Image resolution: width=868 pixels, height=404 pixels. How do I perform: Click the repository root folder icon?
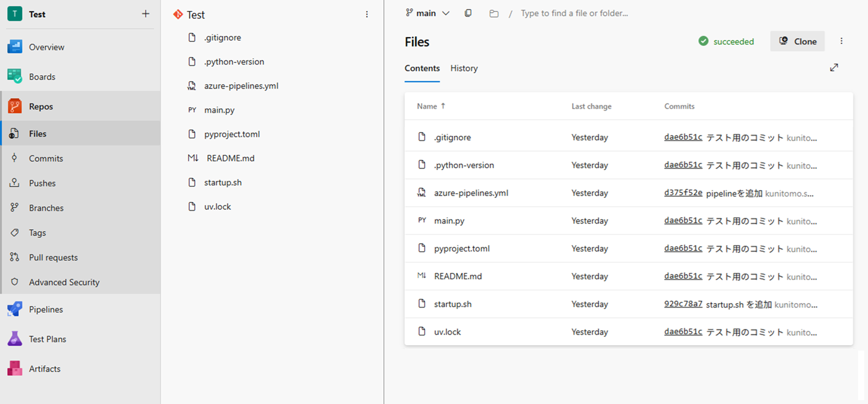(494, 13)
